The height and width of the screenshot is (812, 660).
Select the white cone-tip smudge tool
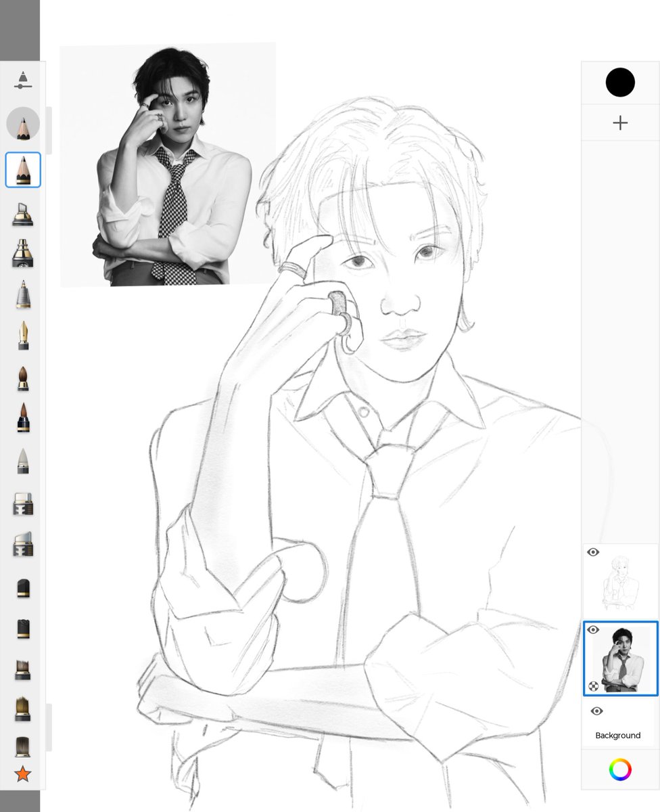pyautogui.click(x=23, y=461)
